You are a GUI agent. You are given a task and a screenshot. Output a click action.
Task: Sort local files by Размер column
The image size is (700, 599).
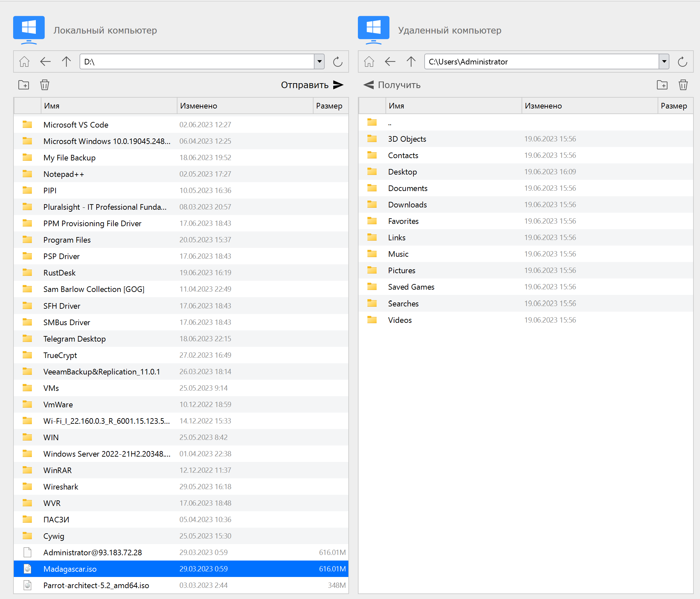pos(331,106)
